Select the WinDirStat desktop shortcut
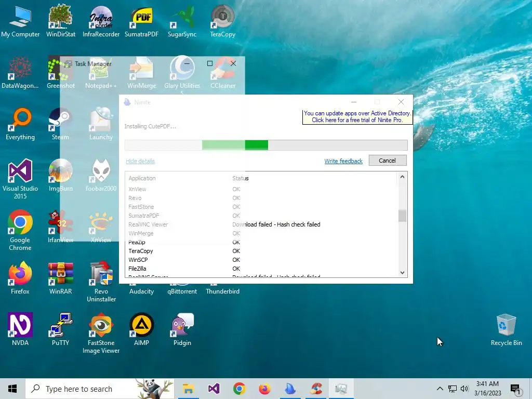The width and height of the screenshot is (532, 399). [60, 21]
